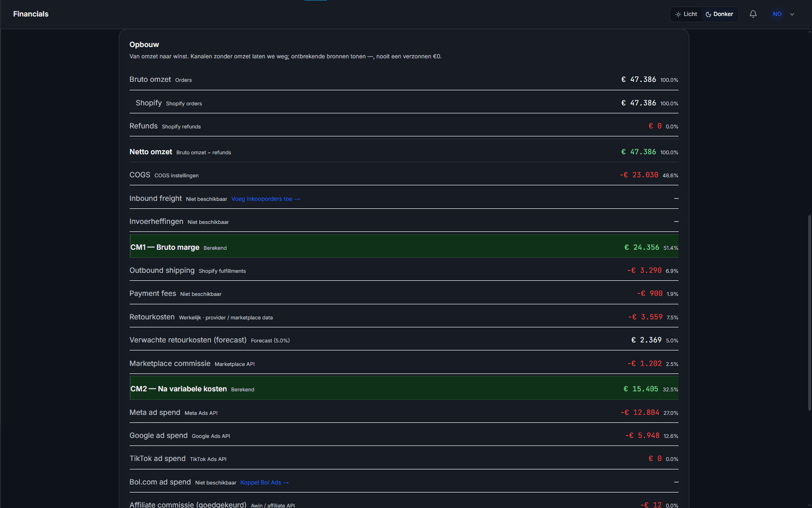Select the 'Opbouw' heading

point(144,45)
